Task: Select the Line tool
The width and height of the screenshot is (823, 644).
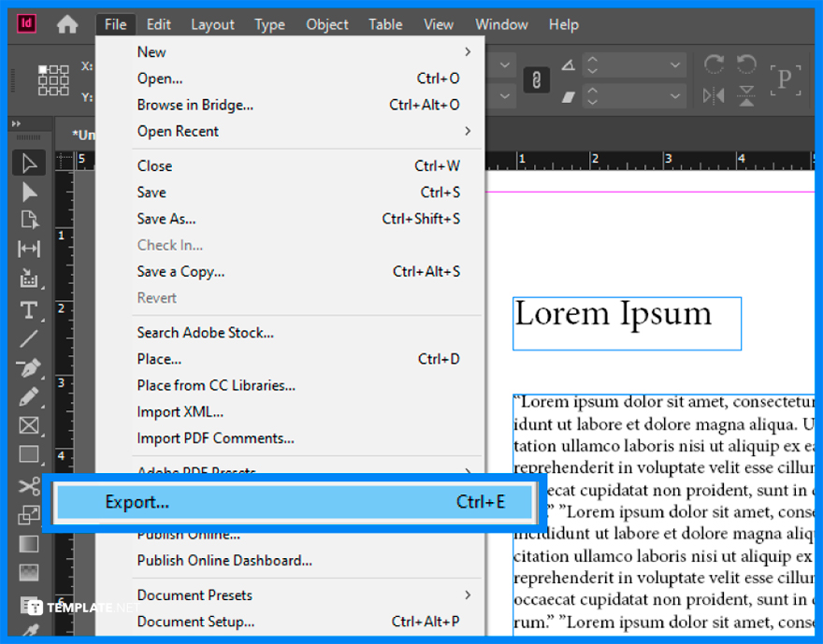Action: 29,338
